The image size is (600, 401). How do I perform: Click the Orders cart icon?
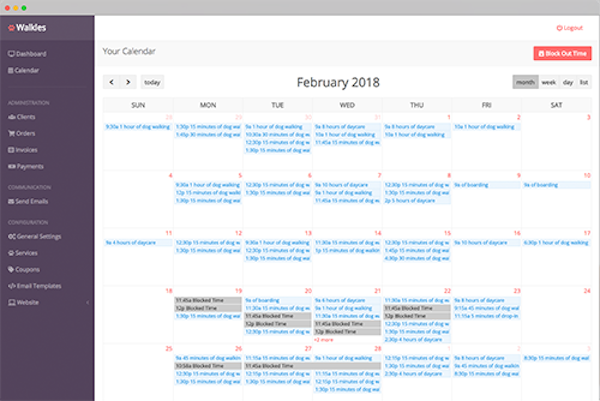tap(11, 134)
